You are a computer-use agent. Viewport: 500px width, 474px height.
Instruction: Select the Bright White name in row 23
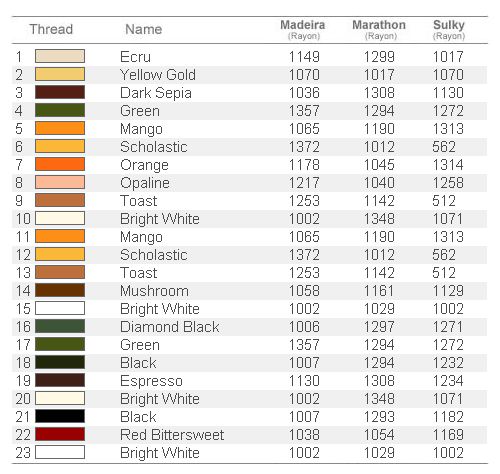point(160,453)
